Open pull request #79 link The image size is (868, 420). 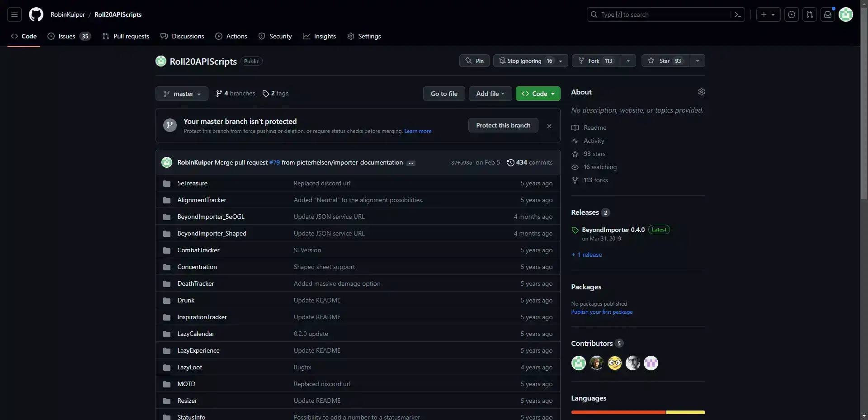tap(274, 162)
